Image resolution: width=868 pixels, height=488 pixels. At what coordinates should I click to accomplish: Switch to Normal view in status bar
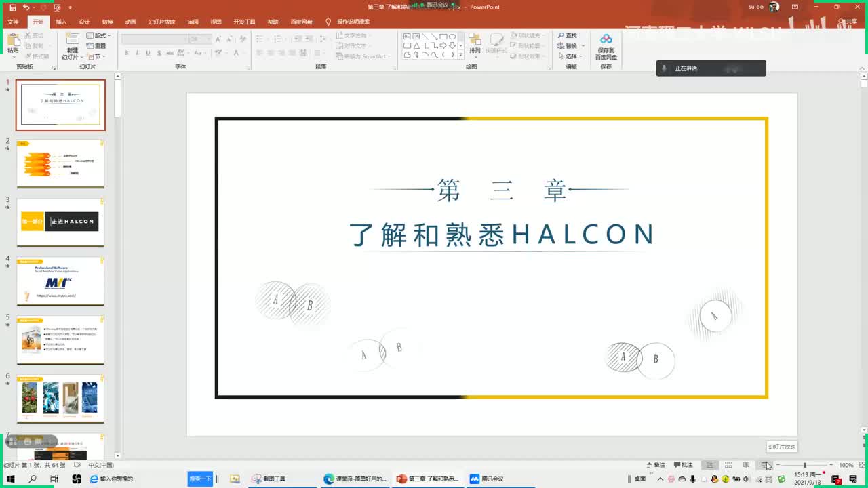point(710,465)
